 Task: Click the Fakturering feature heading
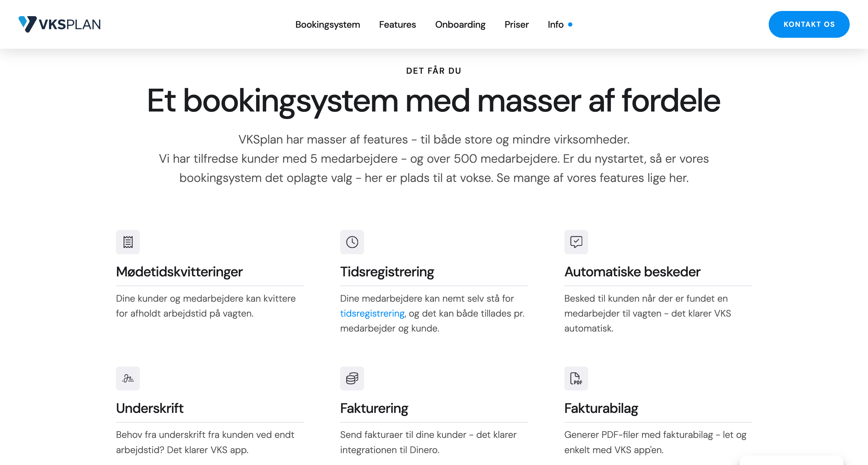click(x=374, y=408)
